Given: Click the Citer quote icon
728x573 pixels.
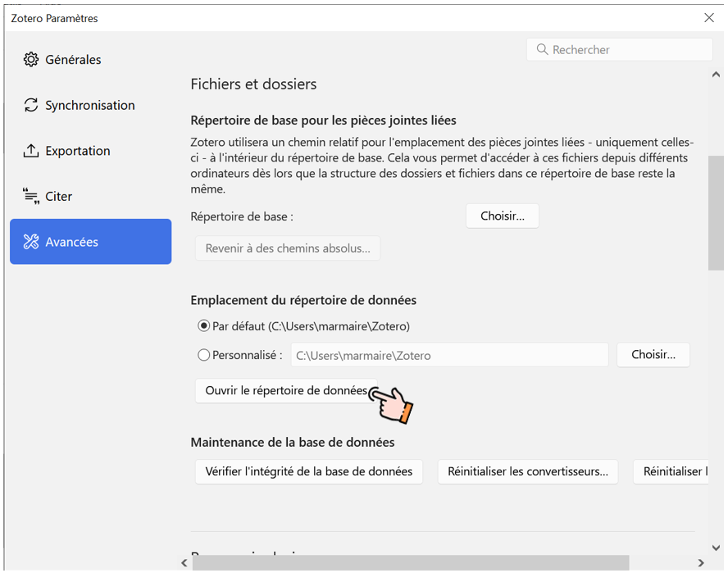Looking at the screenshot, I should pyautogui.click(x=31, y=196).
